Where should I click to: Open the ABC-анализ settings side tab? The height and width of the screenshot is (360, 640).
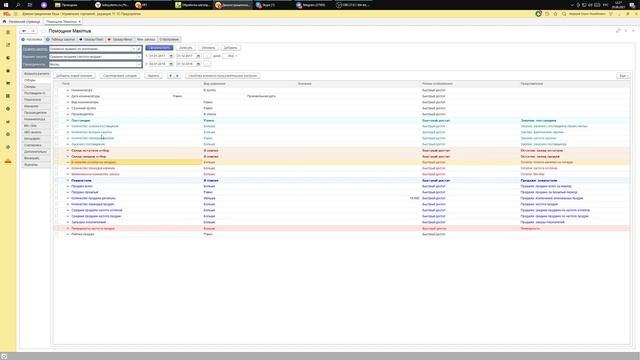[x=36, y=132]
